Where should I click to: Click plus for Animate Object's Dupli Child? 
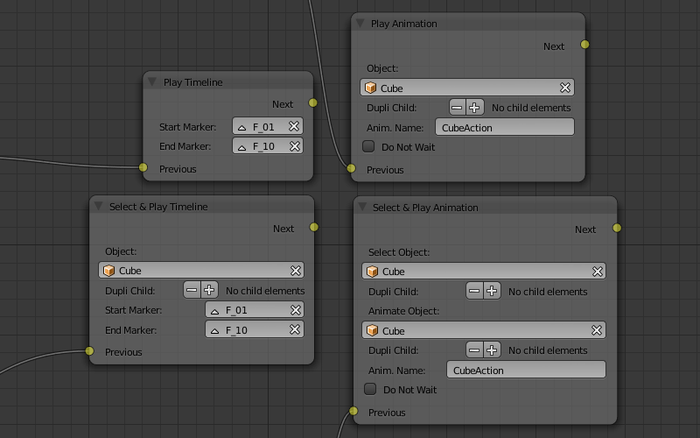[491, 350]
